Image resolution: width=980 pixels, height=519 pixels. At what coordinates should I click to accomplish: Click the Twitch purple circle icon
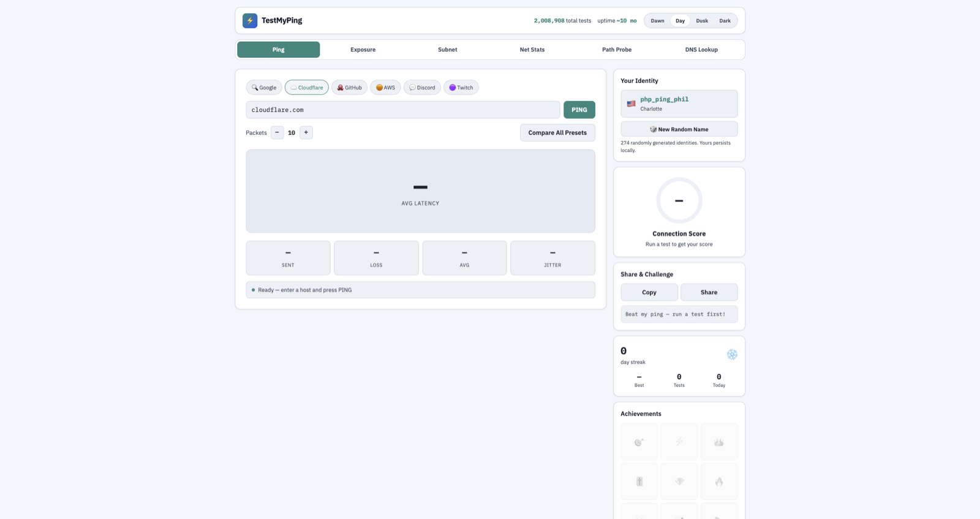point(453,88)
